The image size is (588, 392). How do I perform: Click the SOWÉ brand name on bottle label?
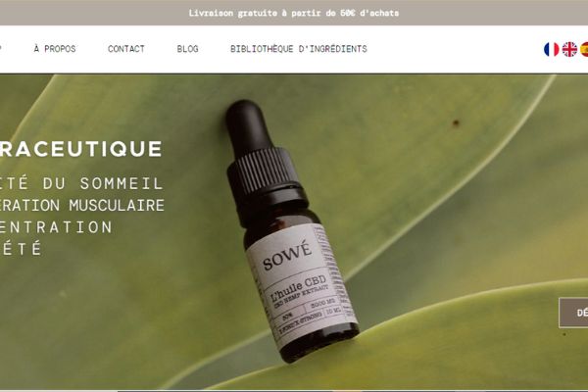287,256
